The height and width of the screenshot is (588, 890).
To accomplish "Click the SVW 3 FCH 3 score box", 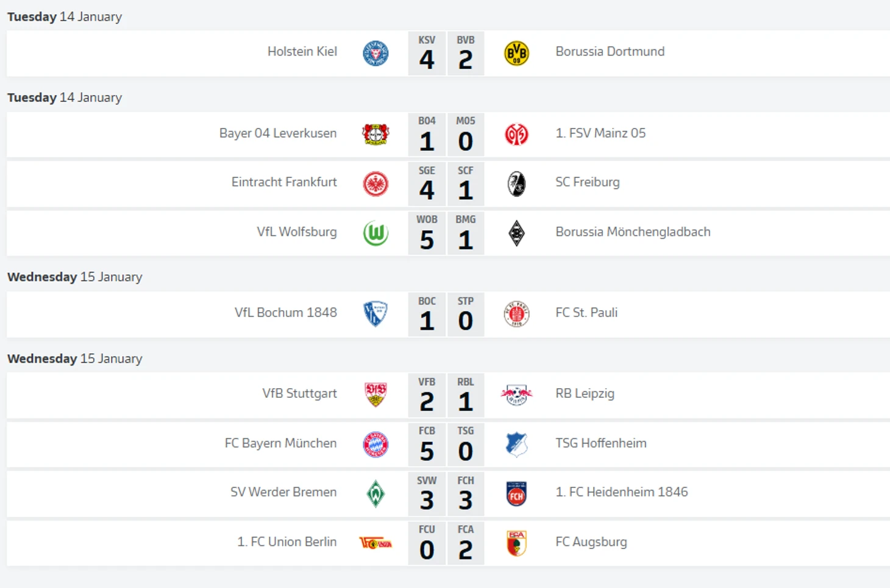I will tap(446, 494).
